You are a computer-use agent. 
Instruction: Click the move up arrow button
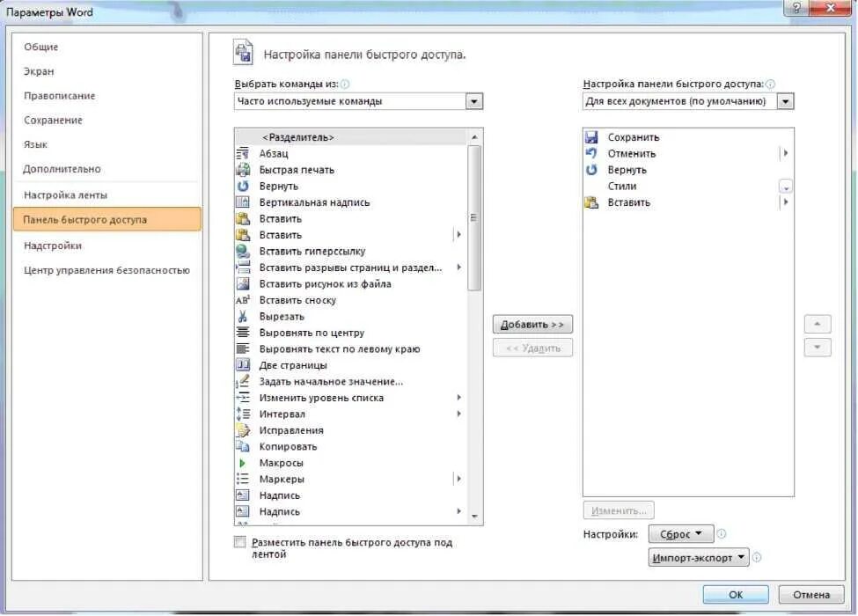(817, 324)
